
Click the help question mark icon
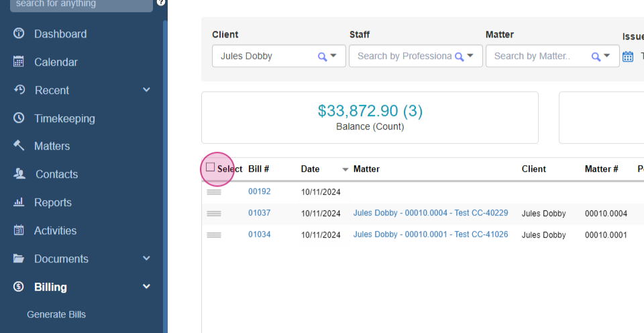click(x=161, y=3)
